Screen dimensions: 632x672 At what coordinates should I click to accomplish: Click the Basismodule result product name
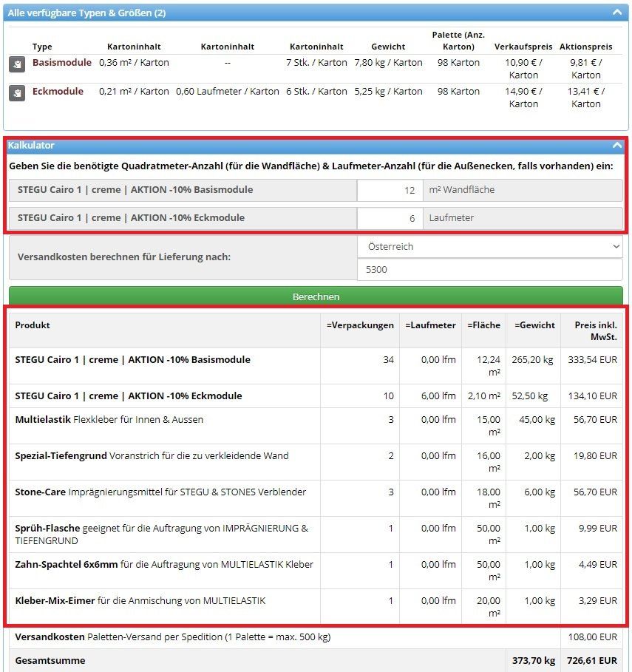(132, 359)
